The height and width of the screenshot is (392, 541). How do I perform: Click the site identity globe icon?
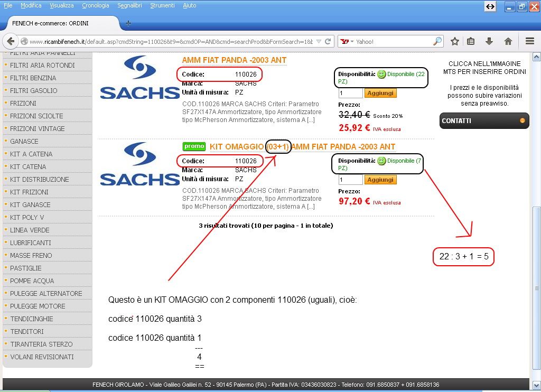point(24,41)
